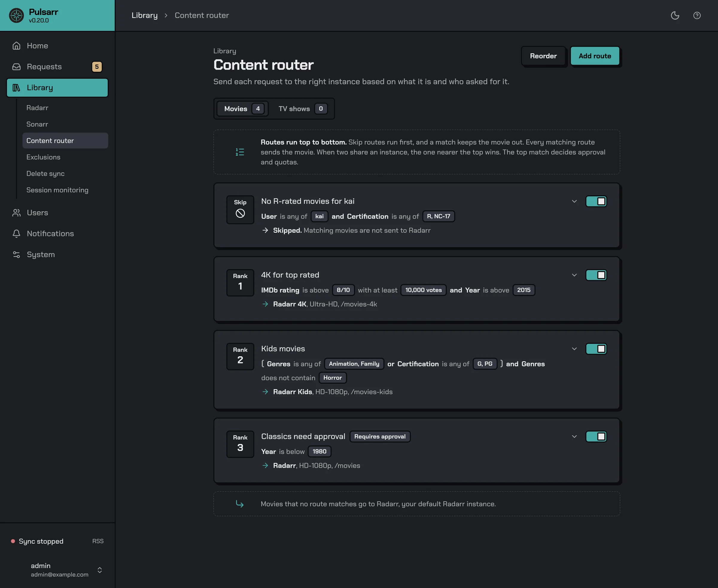Click the 10,000 votes chip

tap(423, 290)
